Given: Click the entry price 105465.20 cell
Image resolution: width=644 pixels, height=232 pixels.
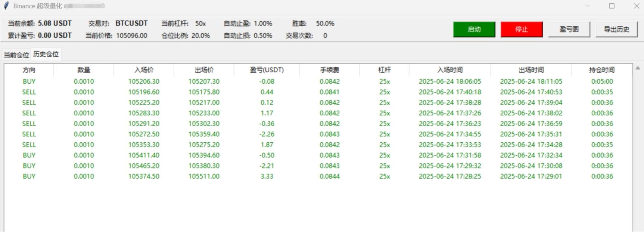Looking at the screenshot, I should [144, 166].
